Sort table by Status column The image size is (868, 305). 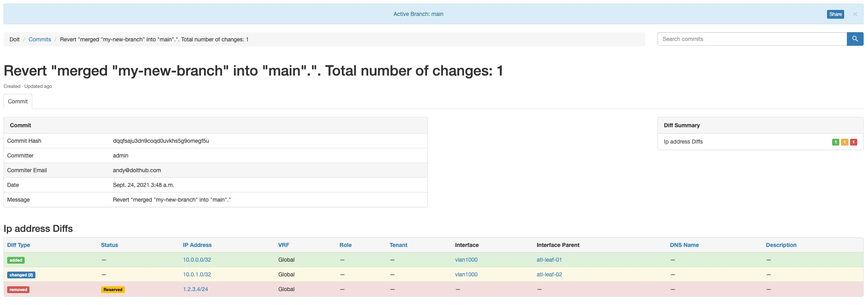click(x=109, y=245)
